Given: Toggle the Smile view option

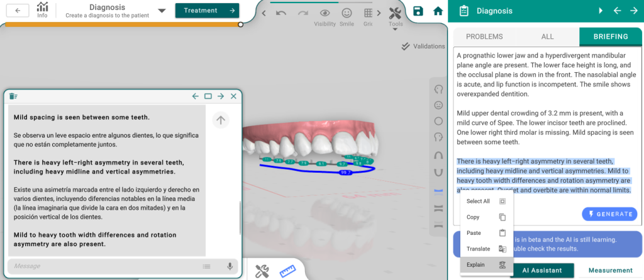Looking at the screenshot, I should 347,13.
